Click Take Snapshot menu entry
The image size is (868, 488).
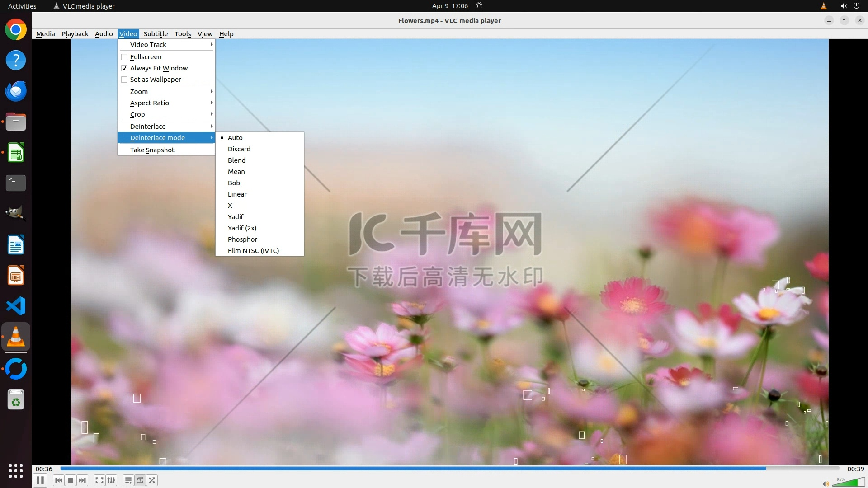coord(152,150)
